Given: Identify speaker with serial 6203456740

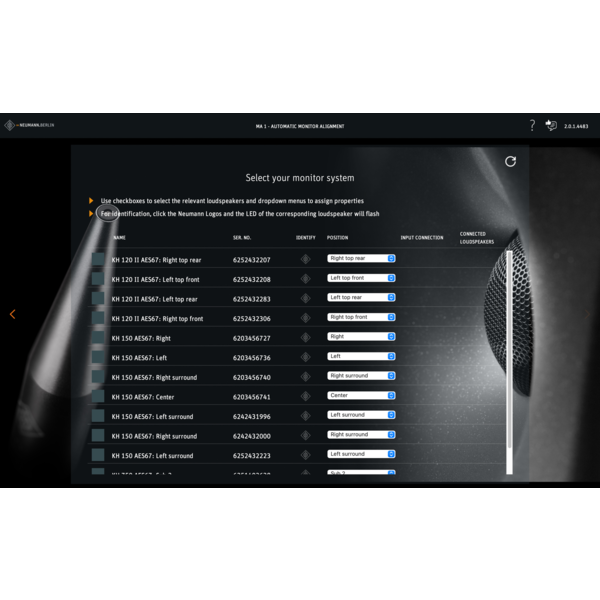Looking at the screenshot, I should coord(305,377).
